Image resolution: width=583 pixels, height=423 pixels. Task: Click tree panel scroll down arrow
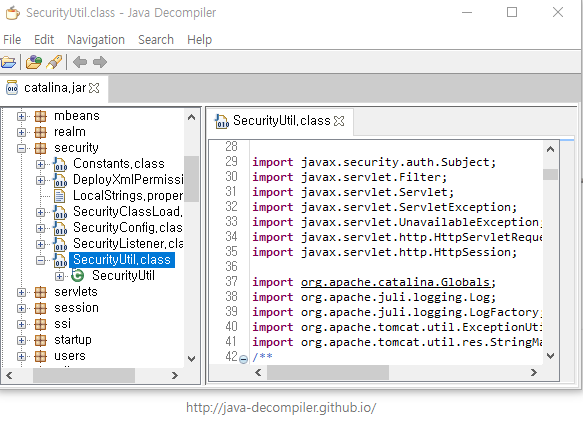click(191, 359)
